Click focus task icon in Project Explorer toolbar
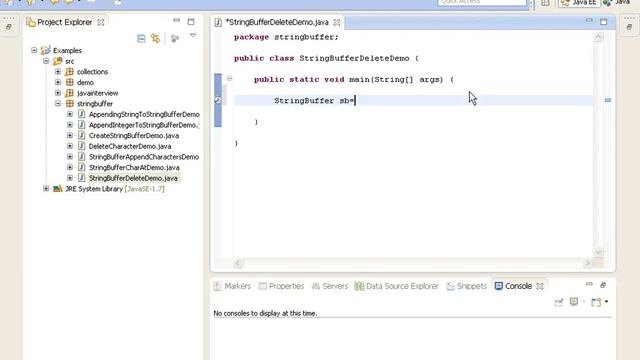Screen dimensions: 640x360 click(x=175, y=38)
